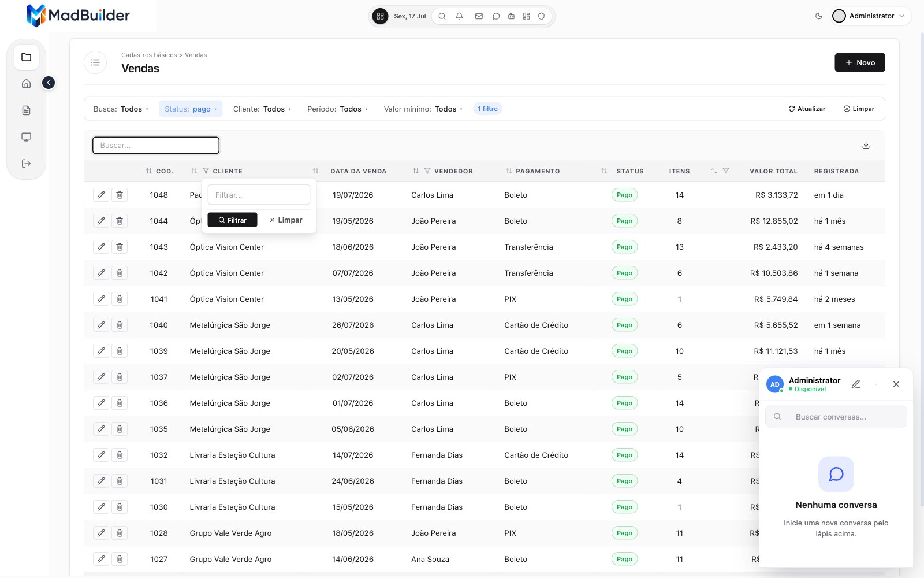Edit sale 1048 with pencil icon

(x=101, y=195)
